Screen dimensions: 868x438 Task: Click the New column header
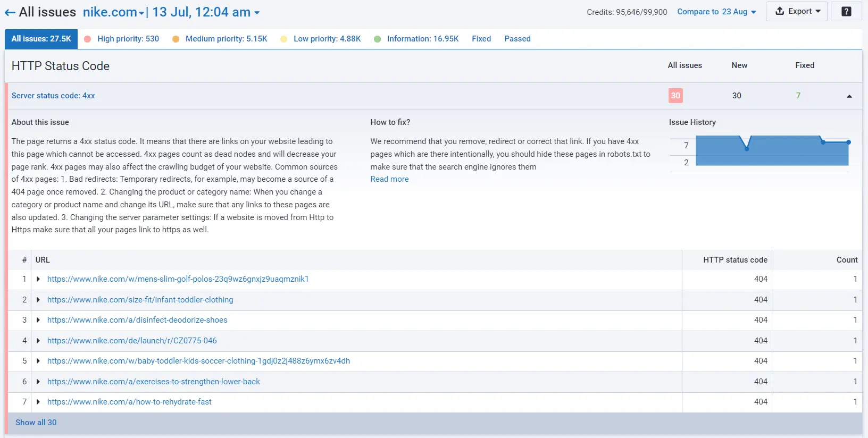pos(739,65)
